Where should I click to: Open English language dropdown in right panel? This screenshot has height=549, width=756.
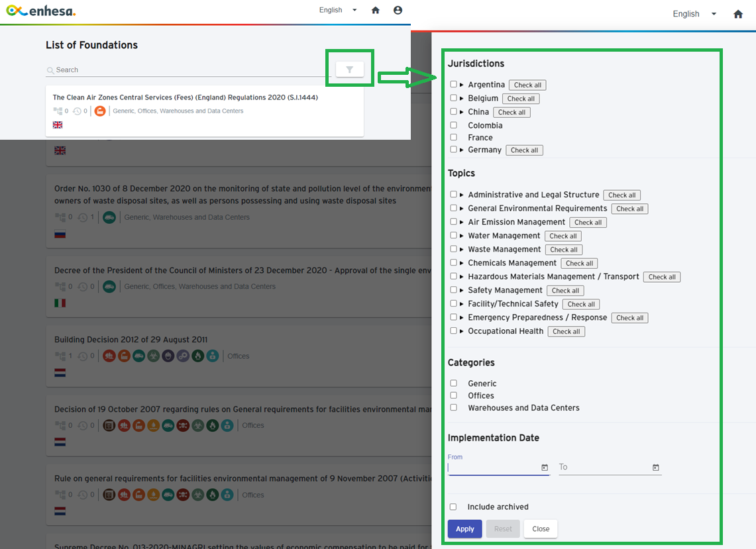point(694,14)
